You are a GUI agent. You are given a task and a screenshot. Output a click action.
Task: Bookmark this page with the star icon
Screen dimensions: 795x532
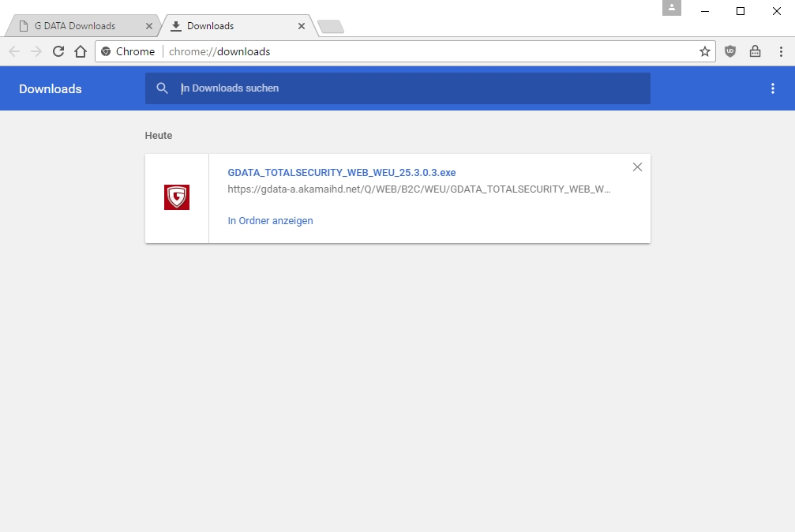705,51
